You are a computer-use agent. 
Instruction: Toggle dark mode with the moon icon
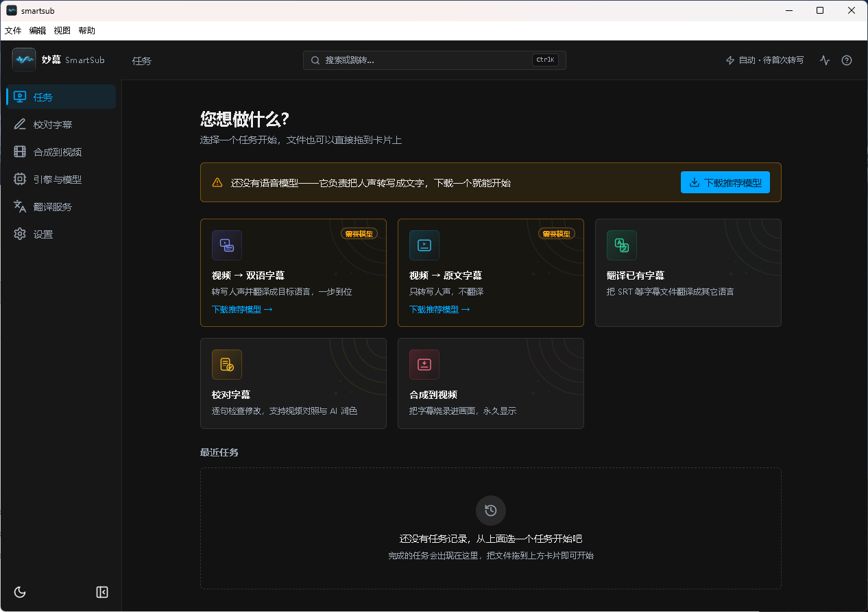pyautogui.click(x=20, y=592)
